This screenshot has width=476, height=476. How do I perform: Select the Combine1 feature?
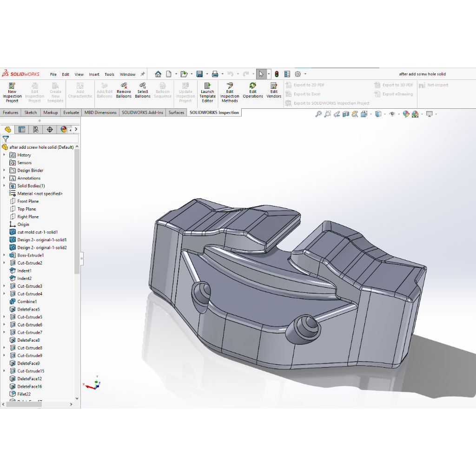pyautogui.click(x=26, y=301)
